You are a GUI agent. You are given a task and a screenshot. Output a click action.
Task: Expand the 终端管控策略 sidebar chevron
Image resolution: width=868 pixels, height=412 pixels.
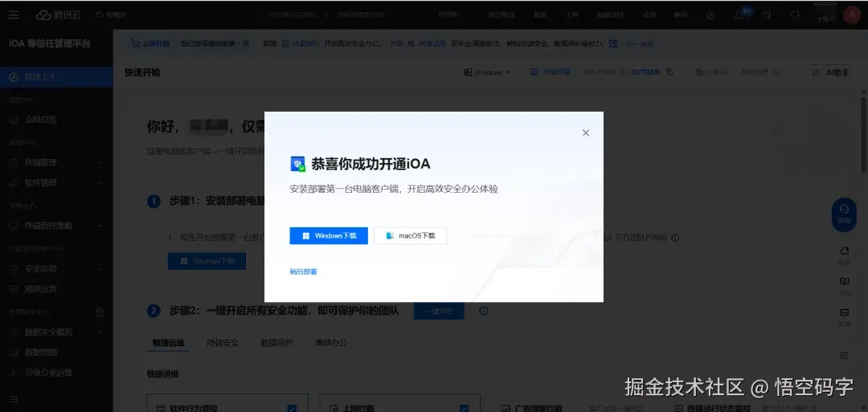[100, 226]
